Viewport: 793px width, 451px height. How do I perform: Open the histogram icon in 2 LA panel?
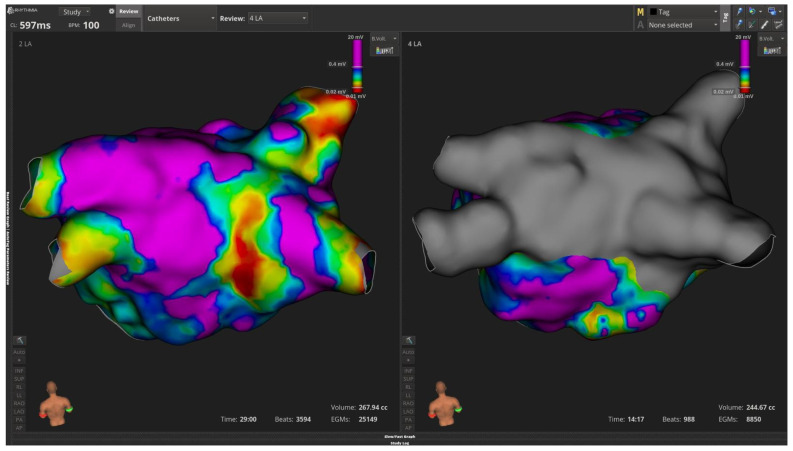pos(384,50)
